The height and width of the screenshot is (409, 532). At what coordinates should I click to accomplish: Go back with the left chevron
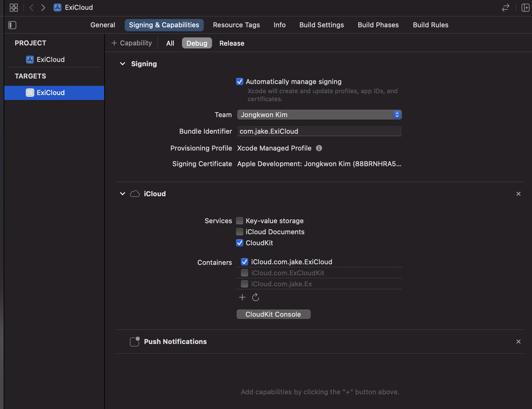(x=31, y=8)
